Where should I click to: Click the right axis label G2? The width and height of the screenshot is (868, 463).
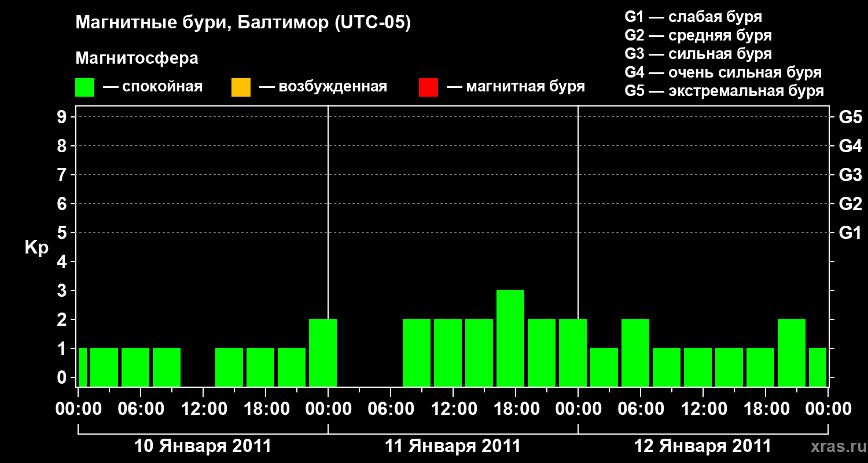[850, 204]
